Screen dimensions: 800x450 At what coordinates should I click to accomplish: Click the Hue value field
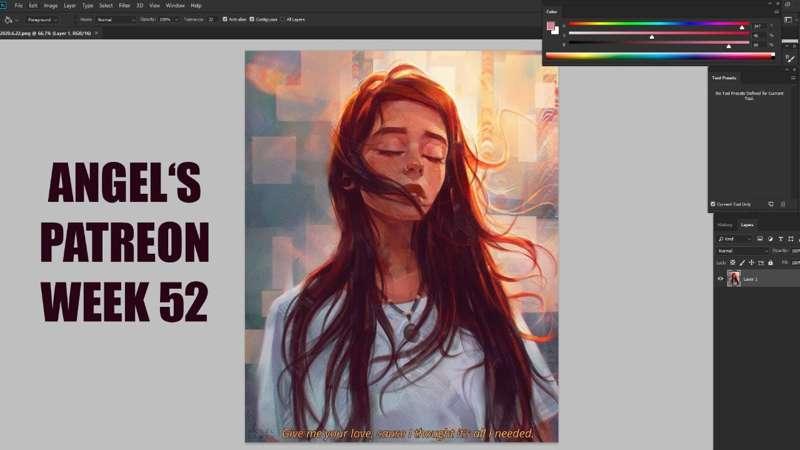point(758,26)
